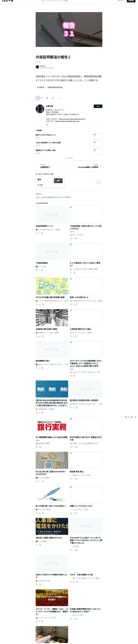Click ログイン link in comment section

click(39, 197)
